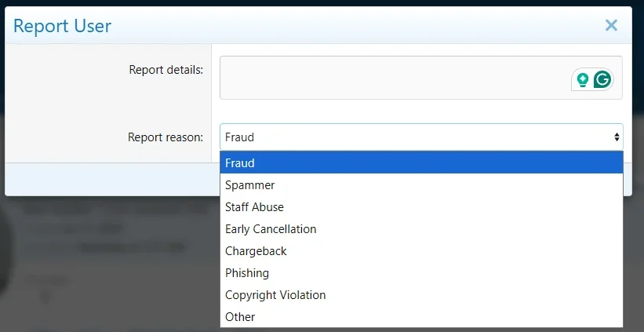Viewport: 644px width, 332px height.
Task: Click the Report User dialog title
Action: 63,26
